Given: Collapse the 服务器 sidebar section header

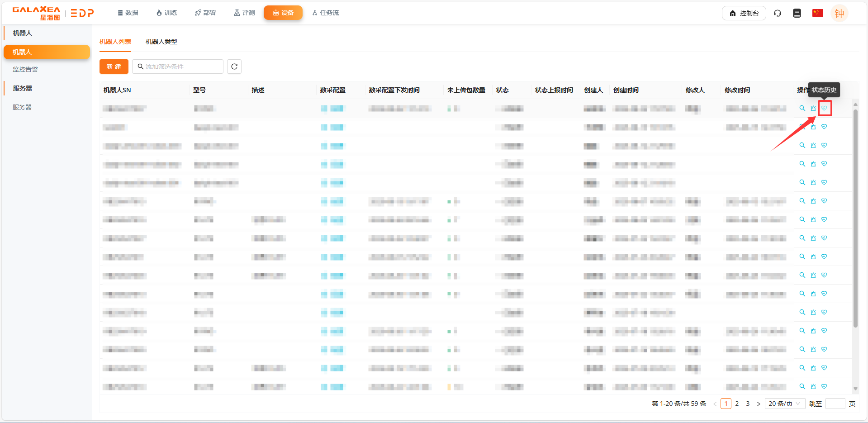Looking at the screenshot, I should [23, 88].
